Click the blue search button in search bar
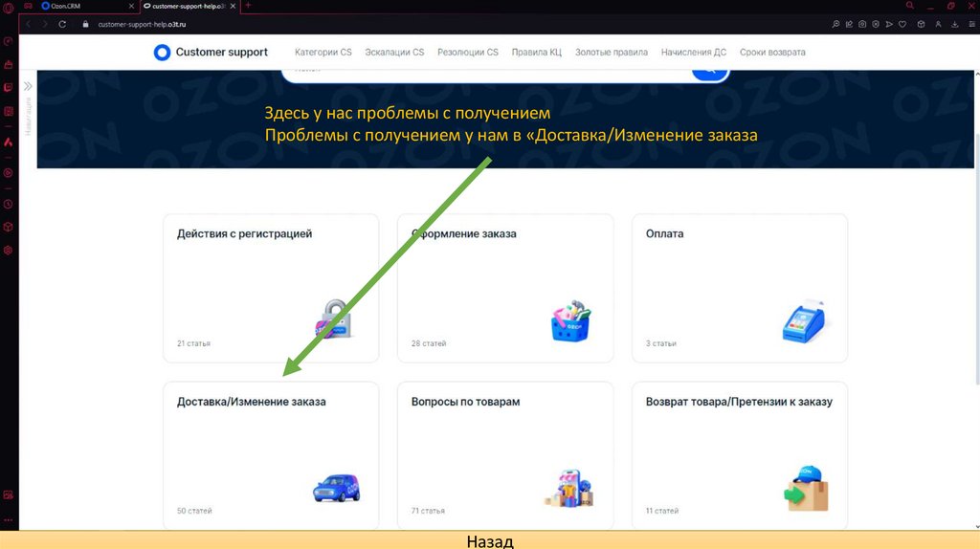This screenshot has height=549, width=980. coord(709,74)
